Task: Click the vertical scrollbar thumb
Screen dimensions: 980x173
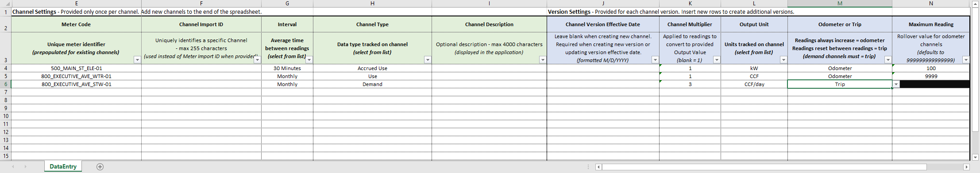Action: tap(976, 70)
